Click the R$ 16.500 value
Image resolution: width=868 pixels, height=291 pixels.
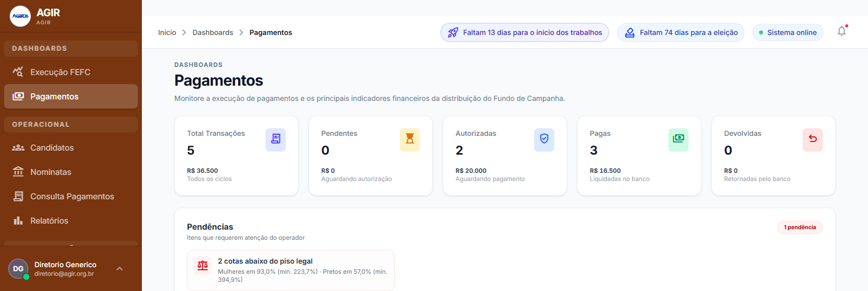pos(605,171)
